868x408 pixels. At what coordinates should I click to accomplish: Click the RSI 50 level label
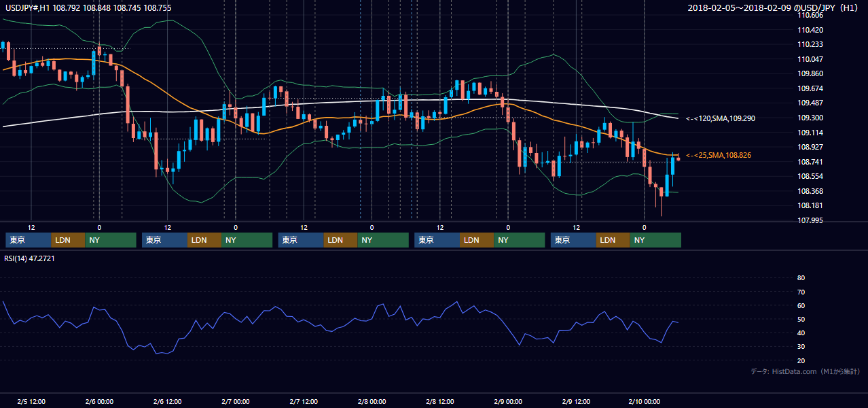click(x=801, y=319)
